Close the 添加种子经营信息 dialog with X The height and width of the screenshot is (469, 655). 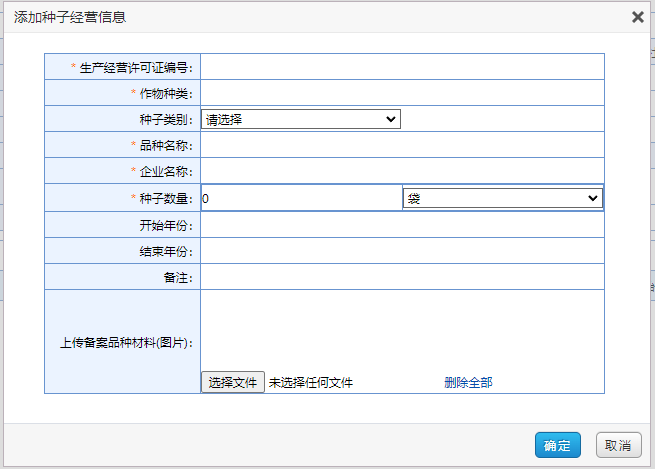(x=638, y=17)
